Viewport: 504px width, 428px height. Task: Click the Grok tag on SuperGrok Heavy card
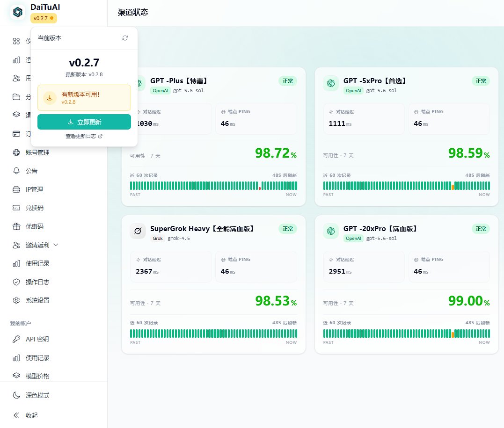coord(158,239)
